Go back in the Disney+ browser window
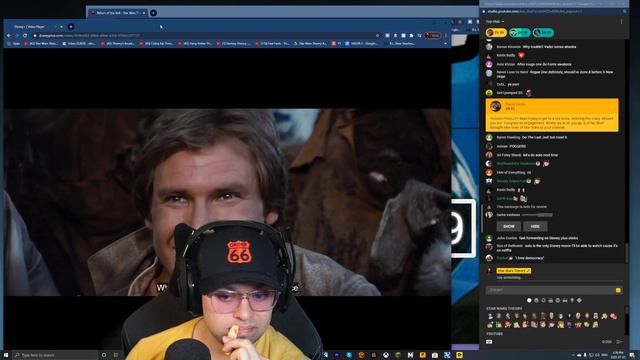The width and height of the screenshot is (640, 360). point(9,36)
